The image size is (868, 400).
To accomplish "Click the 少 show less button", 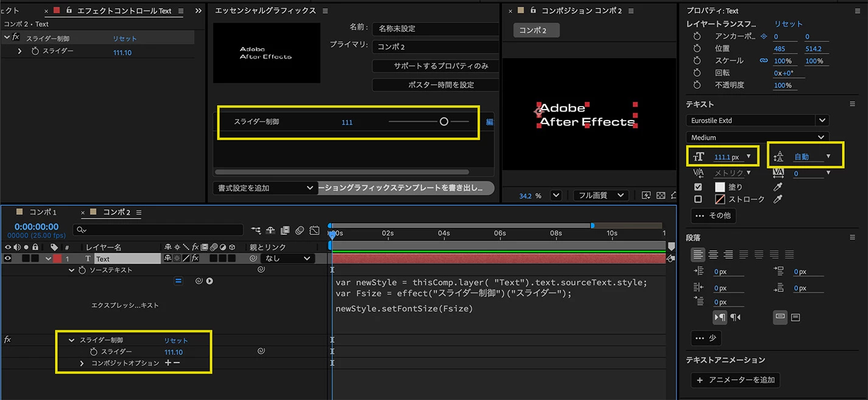I will [x=706, y=338].
